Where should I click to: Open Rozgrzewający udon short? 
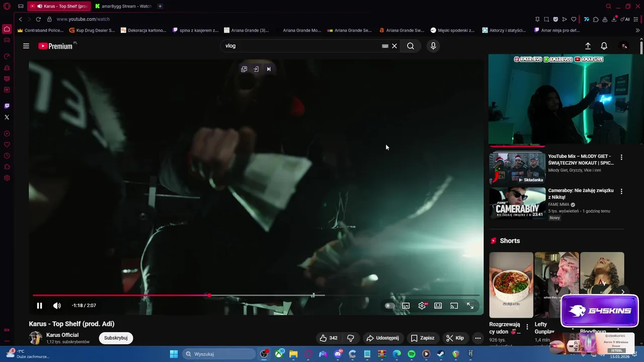coord(511,285)
